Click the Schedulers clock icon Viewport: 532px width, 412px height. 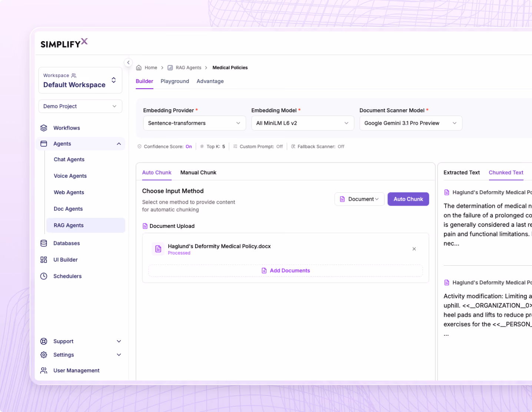pos(44,276)
